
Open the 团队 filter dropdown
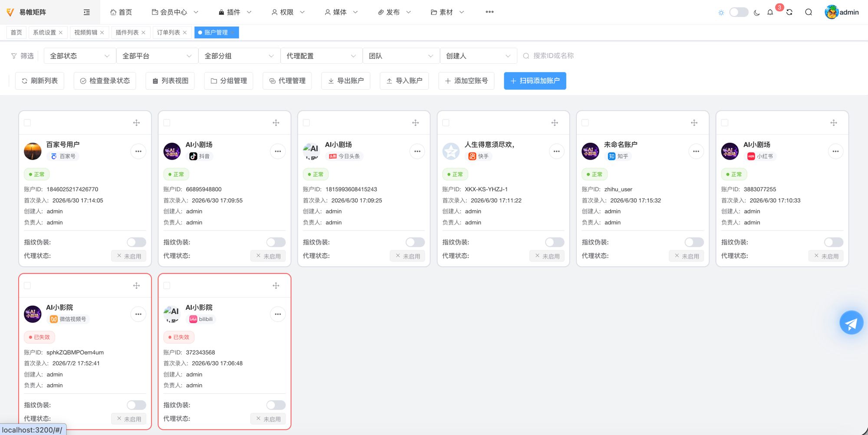coord(401,56)
